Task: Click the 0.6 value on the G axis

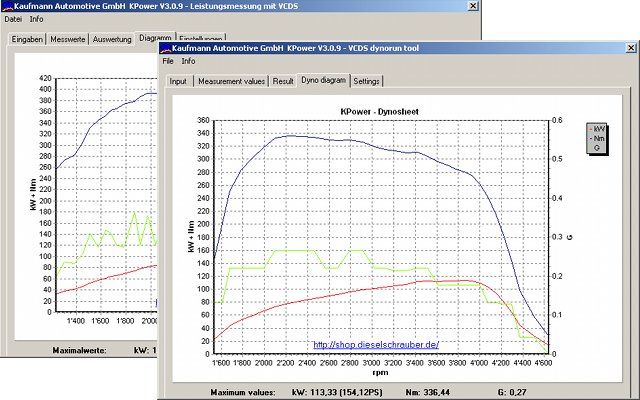Action: point(557,120)
